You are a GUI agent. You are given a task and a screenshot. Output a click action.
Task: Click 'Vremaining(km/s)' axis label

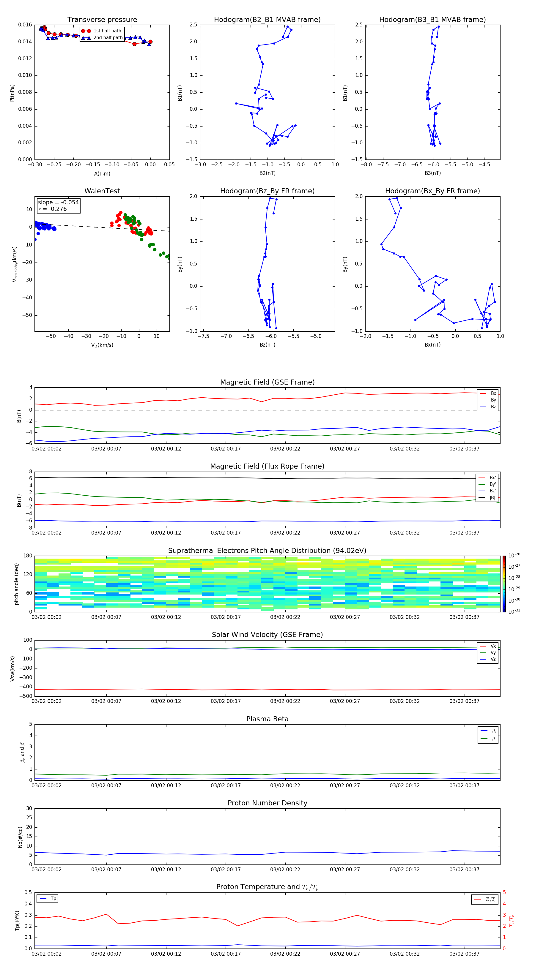[15, 264]
